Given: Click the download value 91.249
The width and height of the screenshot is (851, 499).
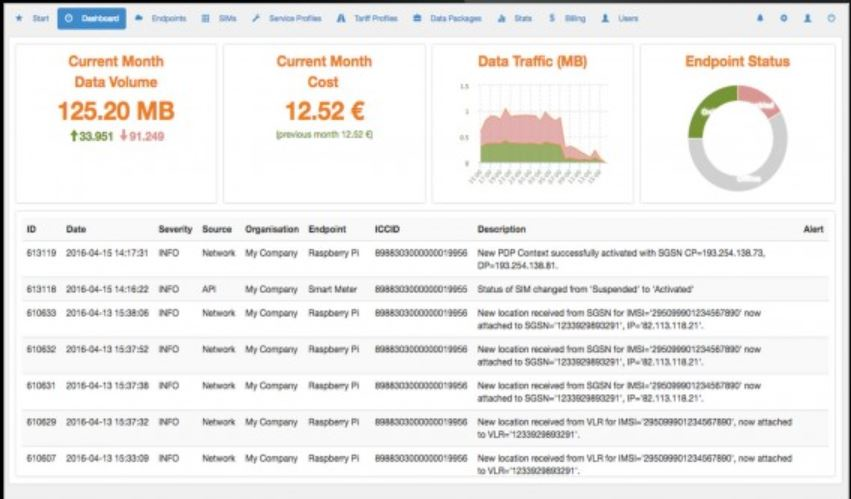Looking at the screenshot, I should tap(142, 136).
